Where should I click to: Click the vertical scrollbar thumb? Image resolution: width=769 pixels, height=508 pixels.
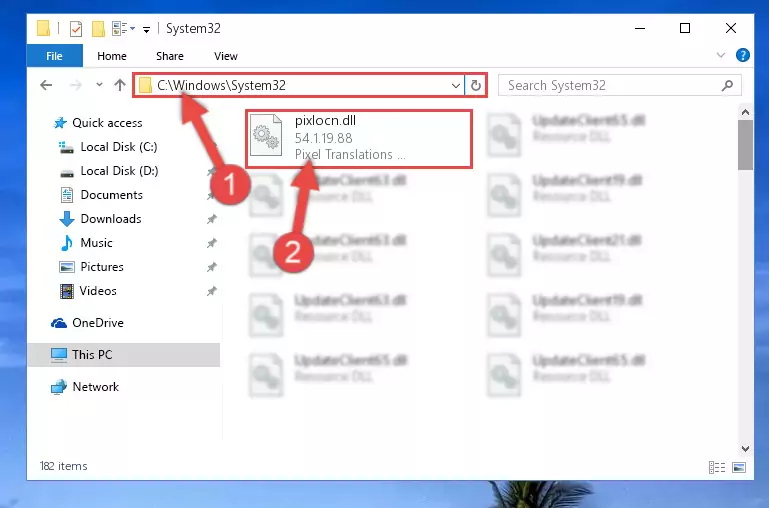745,145
